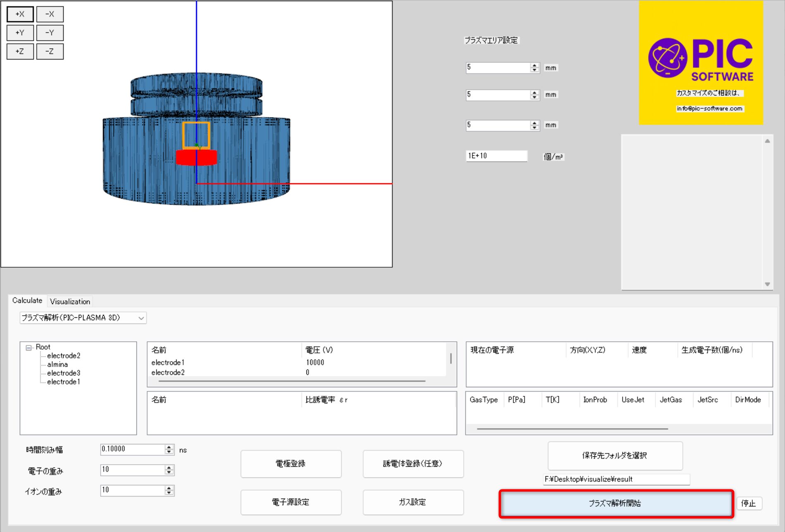This screenshot has width=785, height=532.
Task: Click the 1E+10 density input field
Action: (x=496, y=156)
